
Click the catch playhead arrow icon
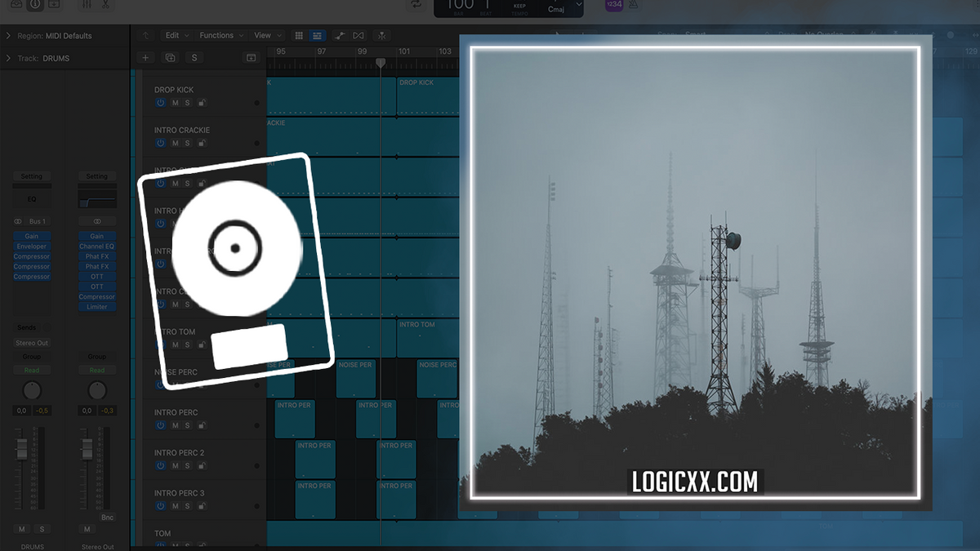(145, 35)
